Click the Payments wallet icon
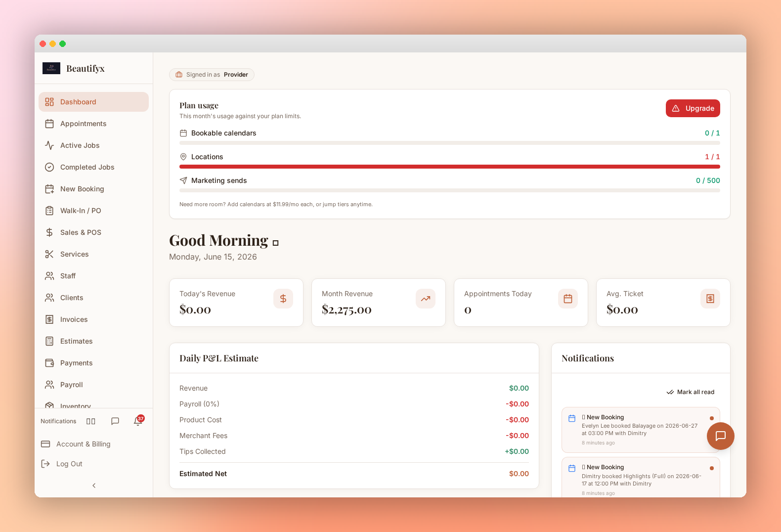 click(x=49, y=363)
